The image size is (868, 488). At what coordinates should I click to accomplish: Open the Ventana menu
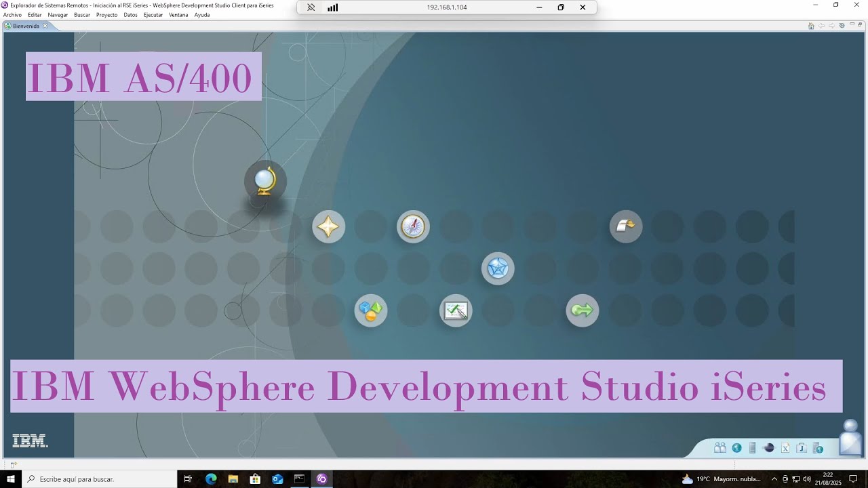tap(178, 15)
